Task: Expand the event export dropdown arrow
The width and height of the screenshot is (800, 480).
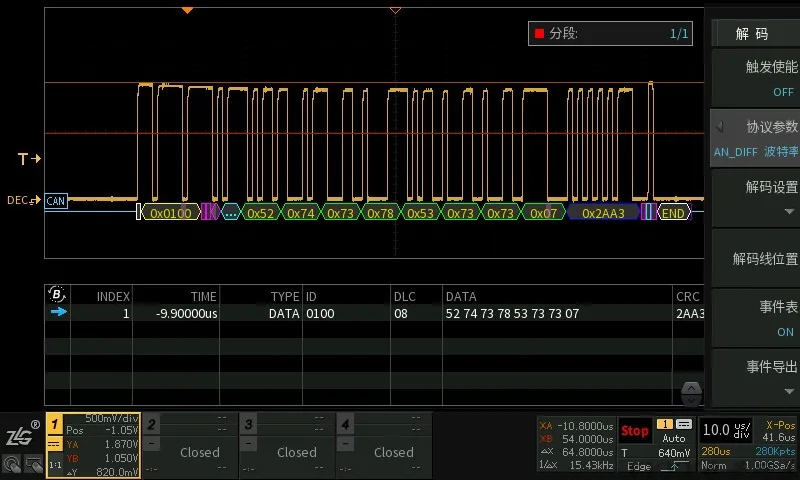Action: point(789,391)
